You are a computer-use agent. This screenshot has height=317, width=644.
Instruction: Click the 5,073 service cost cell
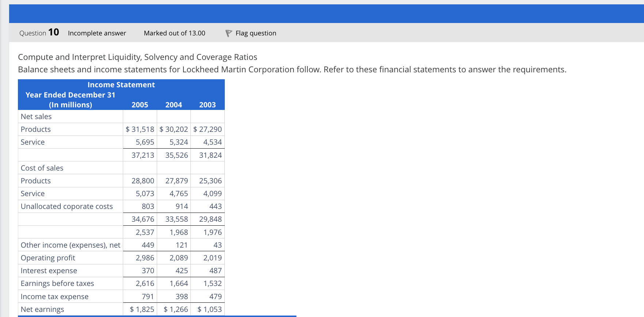coord(140,194)
